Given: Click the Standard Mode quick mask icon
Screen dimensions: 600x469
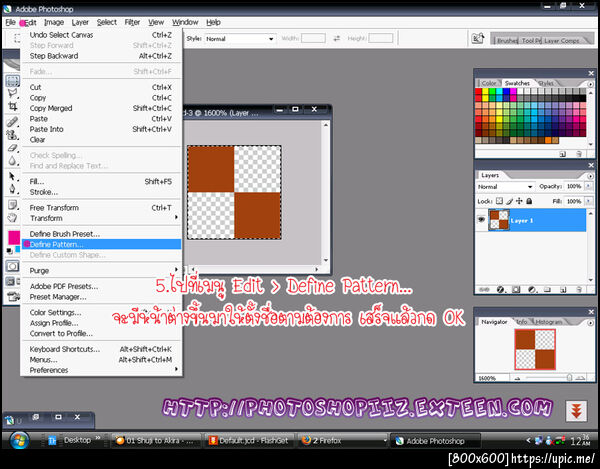Looking at the screenshot, I should [x=12, y=266].
